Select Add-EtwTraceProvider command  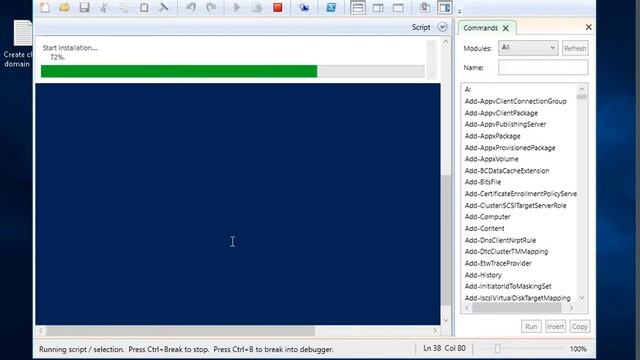pos(498,263)
